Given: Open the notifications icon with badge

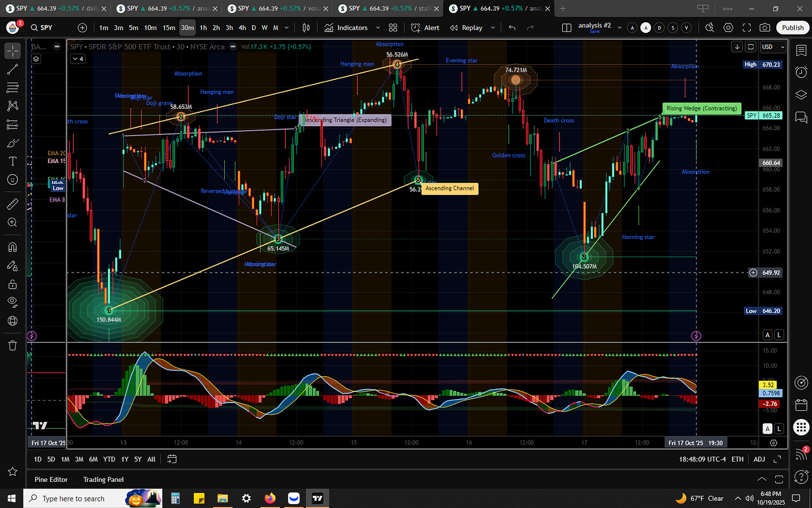Looking at the screenshot, I should (x=801, y=454).
